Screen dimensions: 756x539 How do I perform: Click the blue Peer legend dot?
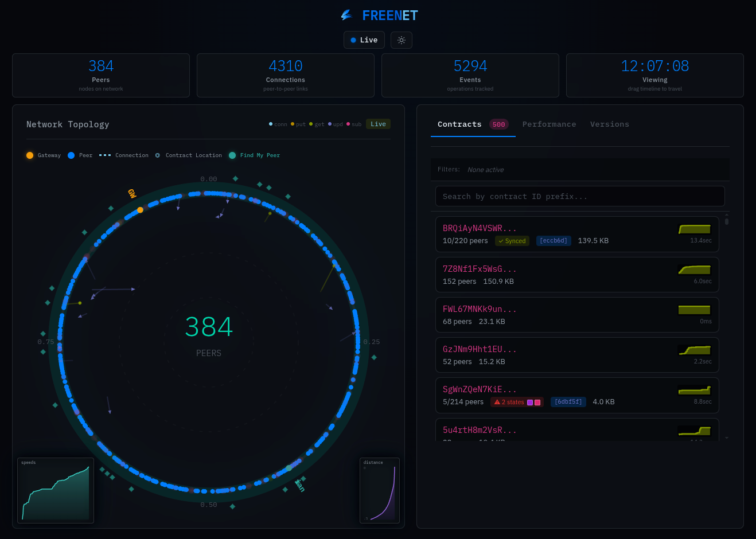(71, 155)
